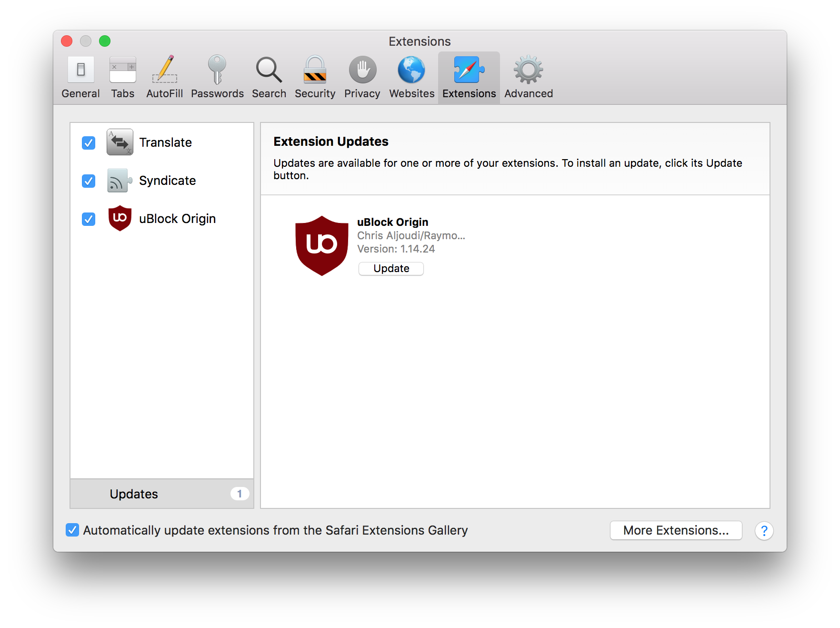Viewport: 840px width, 628px height.
Task: Open the Passwords key icon pane
Action: (x=217, y=78)
